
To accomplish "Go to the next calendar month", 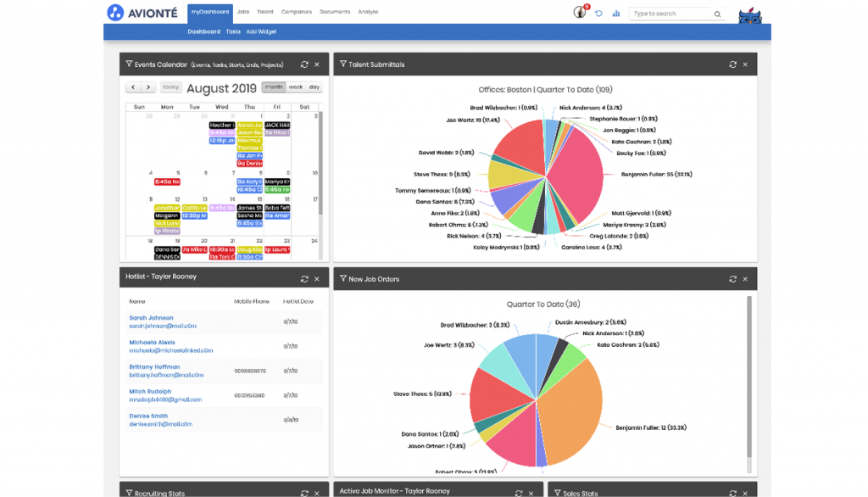I will tap(147, 87).
